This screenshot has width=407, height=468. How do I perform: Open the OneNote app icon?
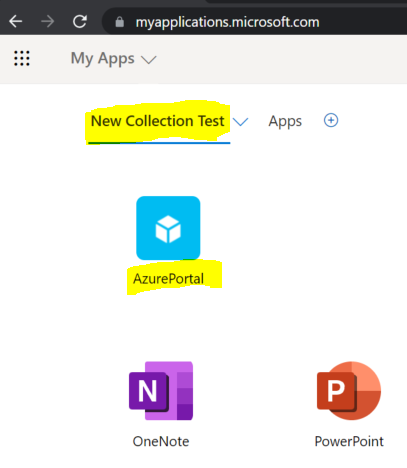click(x=161, y=391)
